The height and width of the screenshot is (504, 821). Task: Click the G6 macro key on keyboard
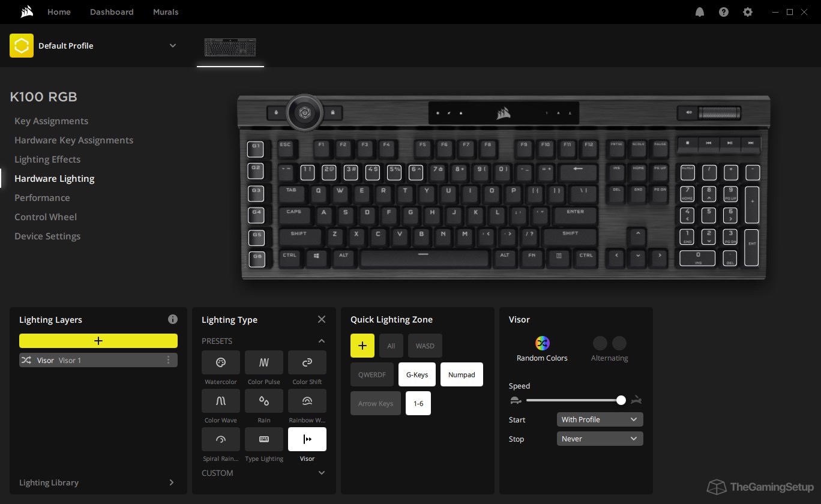[257, 259]
